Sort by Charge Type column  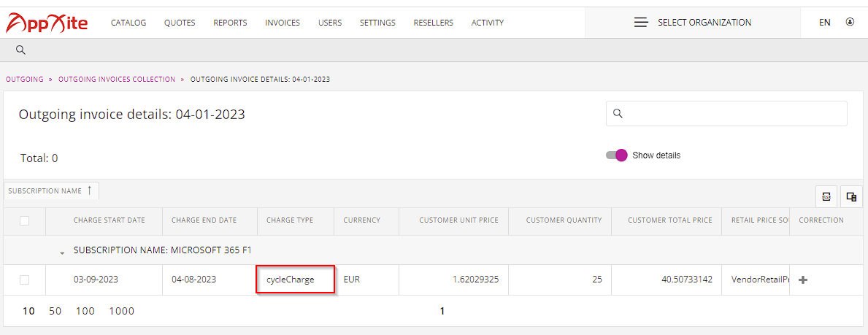click(290, 220)
